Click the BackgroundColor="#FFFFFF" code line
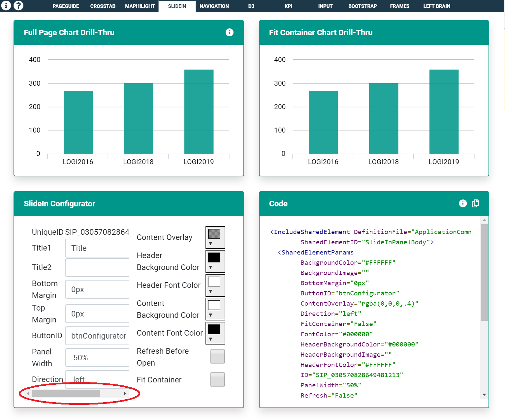The image size is (505, 420). coord(348,262)
